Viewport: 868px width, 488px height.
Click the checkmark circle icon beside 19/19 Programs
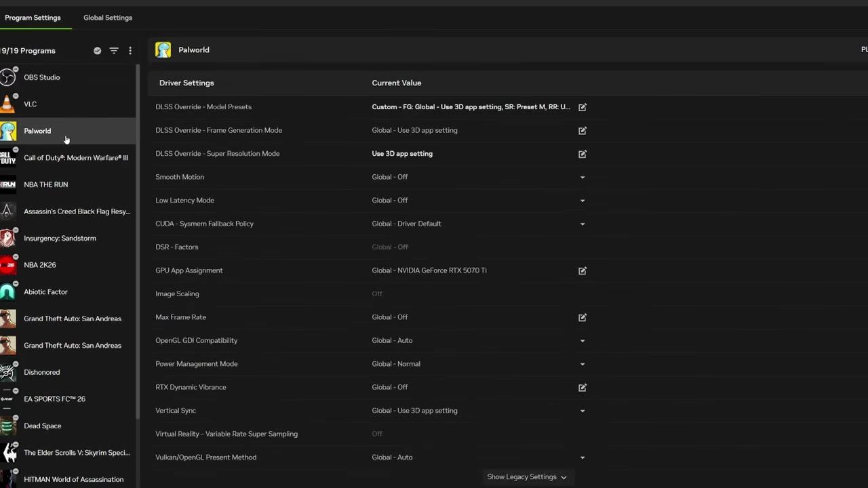click(98, 51)
